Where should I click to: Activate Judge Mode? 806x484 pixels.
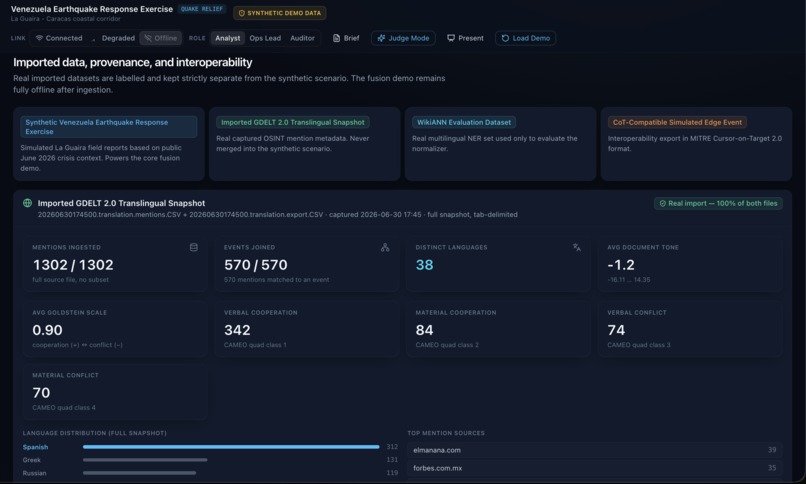coord(403,38)
